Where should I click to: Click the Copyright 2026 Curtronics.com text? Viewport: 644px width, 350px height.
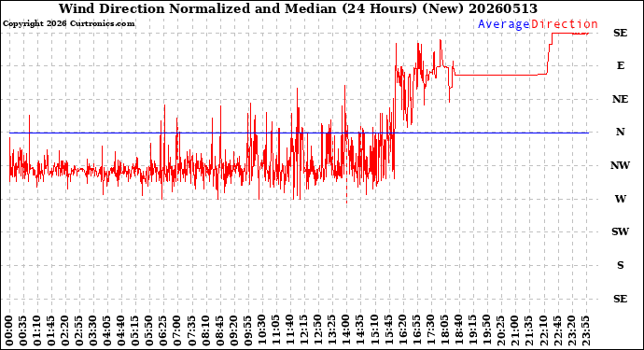click(68, 24)
